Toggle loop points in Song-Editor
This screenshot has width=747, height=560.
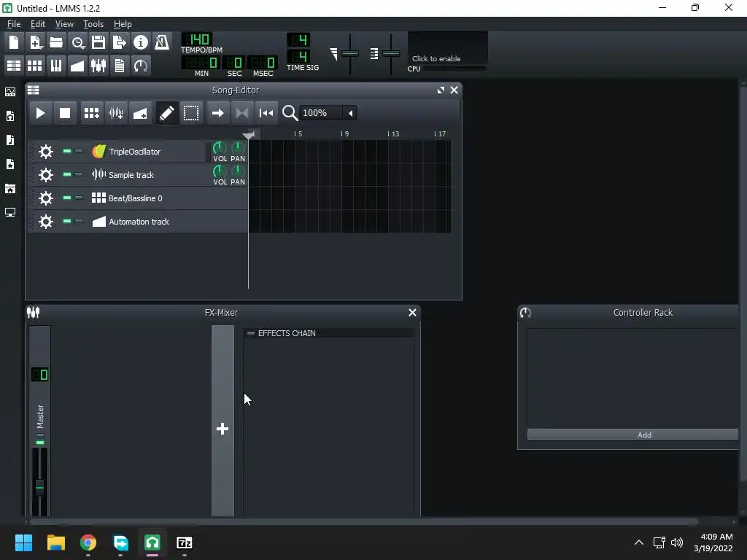coord(242,113)
